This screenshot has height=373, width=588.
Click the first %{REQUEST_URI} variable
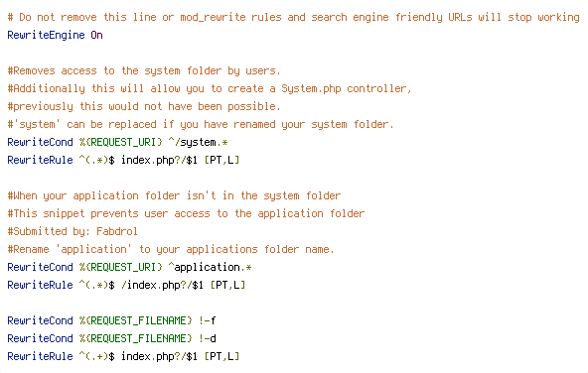121,142
